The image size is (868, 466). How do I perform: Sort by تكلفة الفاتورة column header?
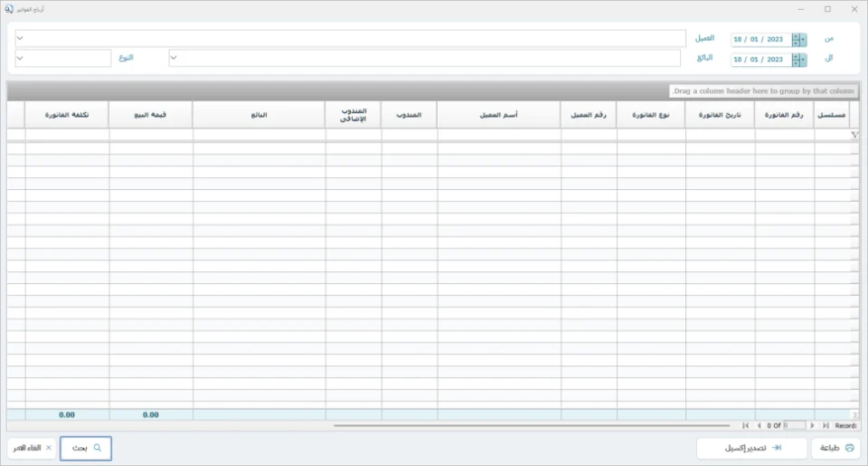[67, 115]
